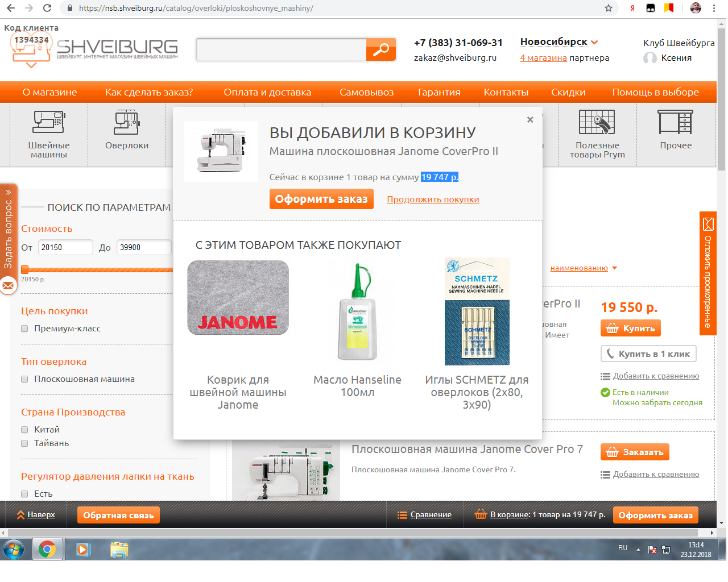Open the Полезные товары Prym category
Screen dimensions: 728x582
pyautogui.click(x=597, y=135)
